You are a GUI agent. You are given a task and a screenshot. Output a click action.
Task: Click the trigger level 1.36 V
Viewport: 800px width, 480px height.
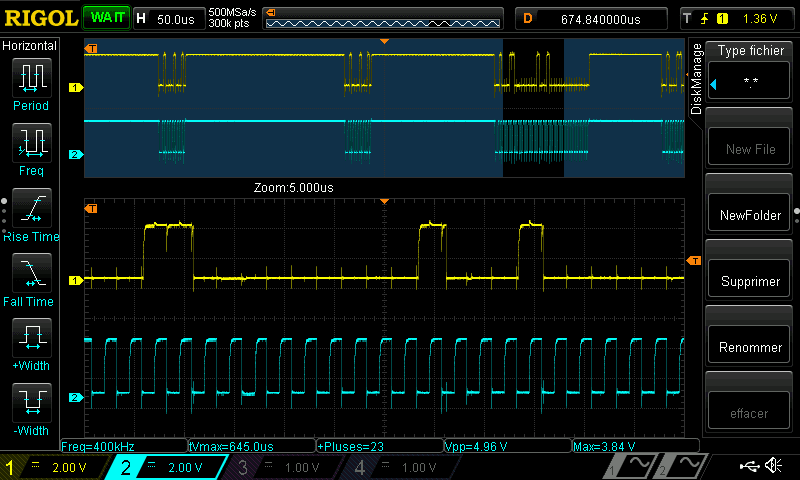pyautogui.click(x=760, y=19)
